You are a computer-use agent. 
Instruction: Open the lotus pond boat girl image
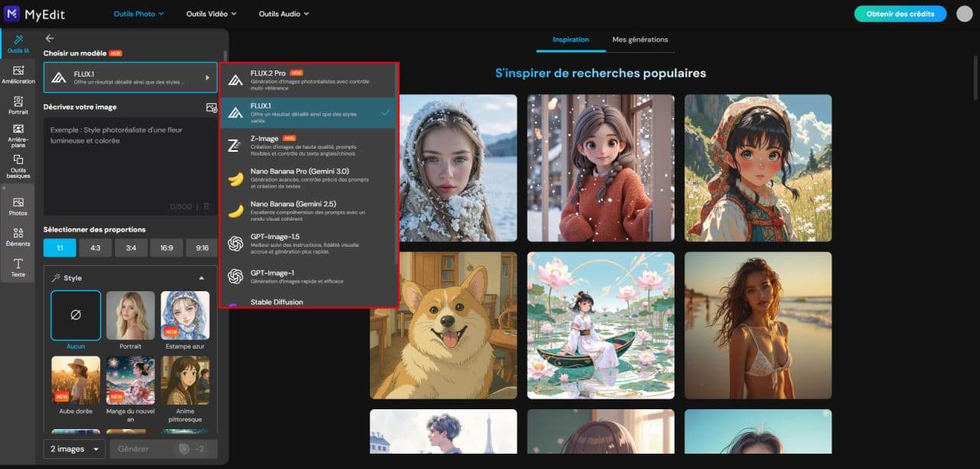point(601,326)
